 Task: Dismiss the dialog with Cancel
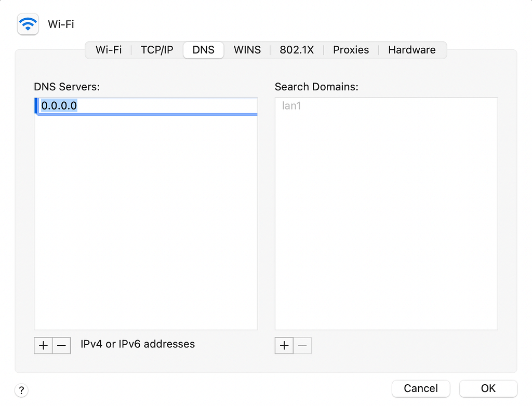coord(421,388)
